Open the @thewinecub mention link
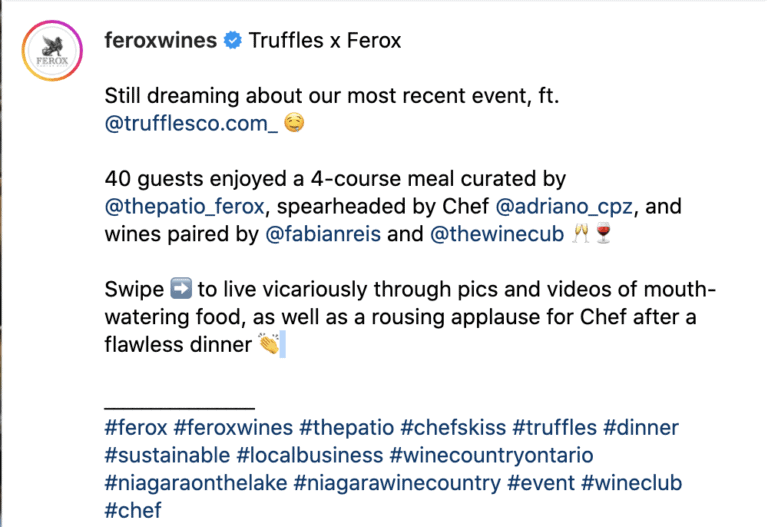768x527 pixels. coord(497,234)
